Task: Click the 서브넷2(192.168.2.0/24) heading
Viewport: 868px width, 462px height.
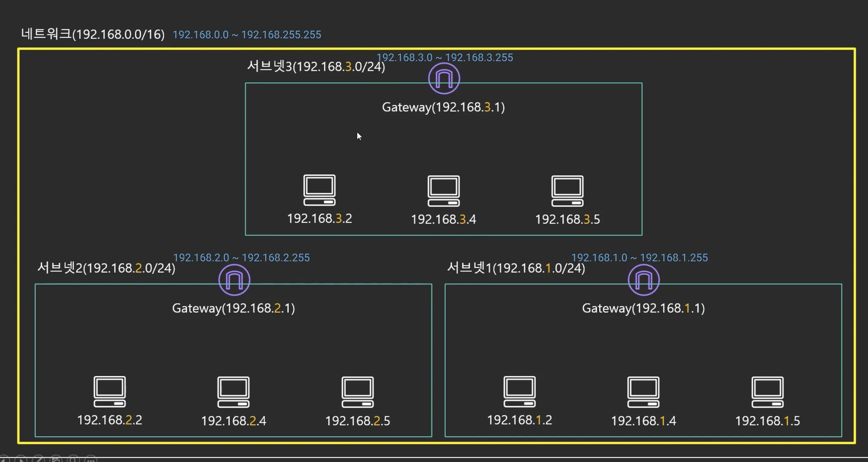Action: click(106, 268)
